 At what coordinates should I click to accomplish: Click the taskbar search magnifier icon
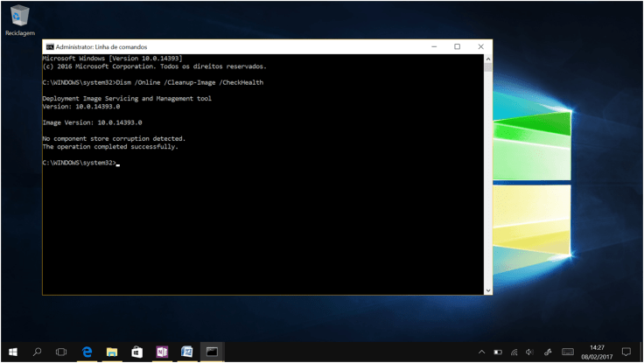click(x=37, y=352)
